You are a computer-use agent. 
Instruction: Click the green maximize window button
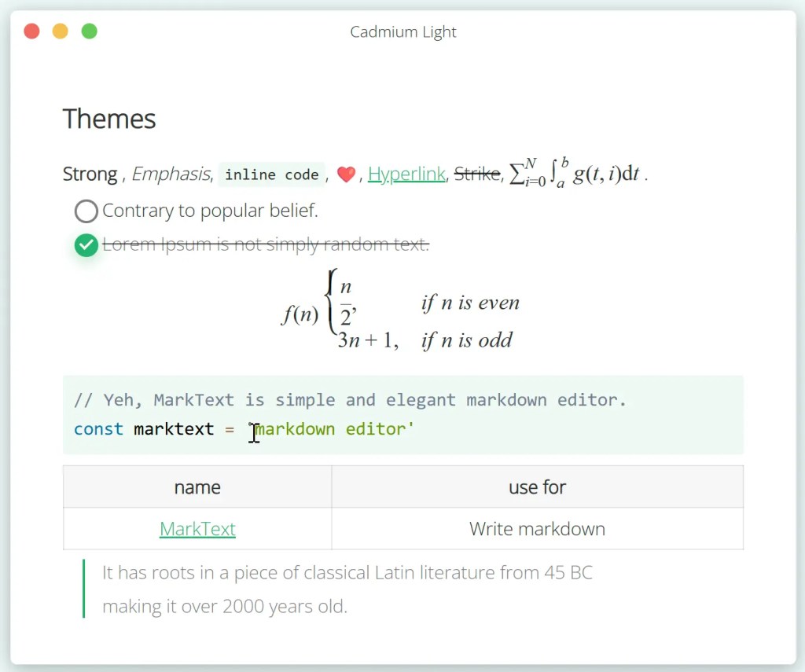tap(90, 31)
